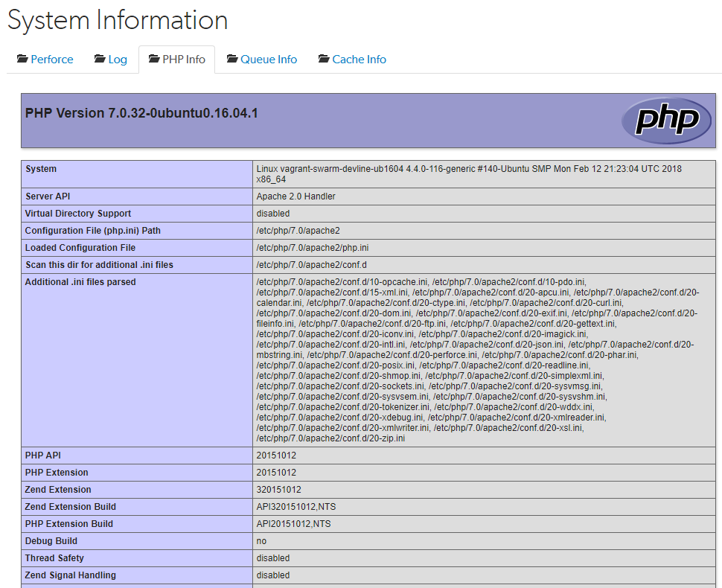Screen dimensions: 722x588
Task: Select the Queue Info tab
Action: [x=268, y=59]
